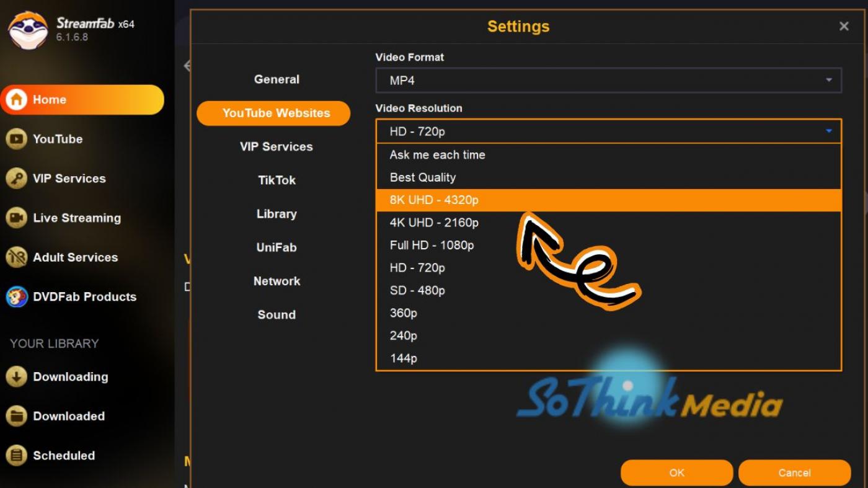The image size is (868, 488).
Task: Open Live Streaming from the sidebar
Action: [x=17, y=218]
